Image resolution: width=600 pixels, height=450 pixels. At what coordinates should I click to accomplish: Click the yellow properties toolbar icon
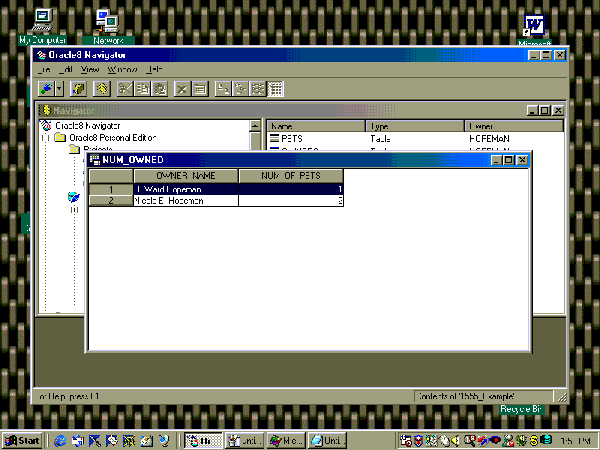click(78, 89)
